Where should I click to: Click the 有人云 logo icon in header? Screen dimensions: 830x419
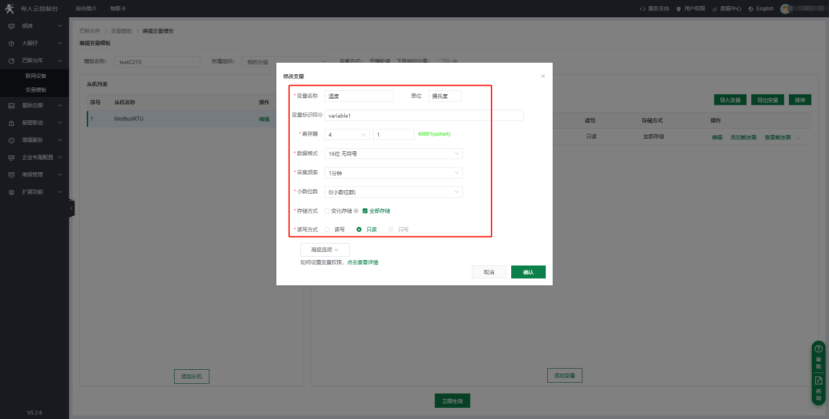coord(10,8)
